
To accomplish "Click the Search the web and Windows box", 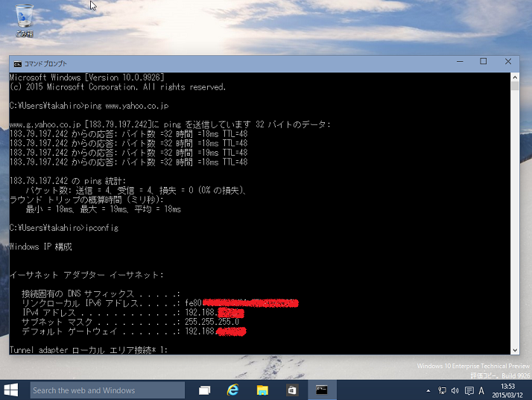I will point(107,390).
